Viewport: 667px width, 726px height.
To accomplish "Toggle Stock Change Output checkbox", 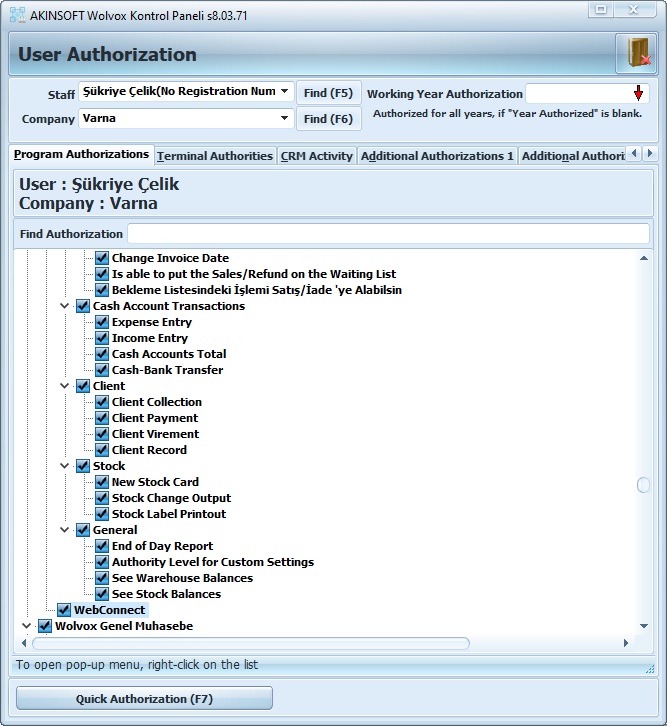I will [x=102, y=498].
